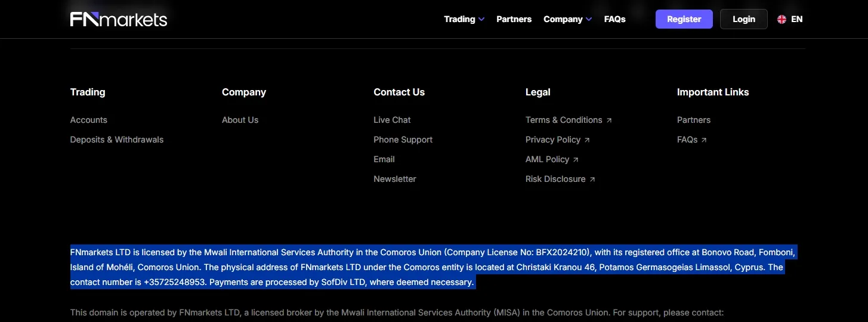Click the Company footer column heading
Image resolution: width=868 pixels, height=322 pixels.
tap(244, 92)
